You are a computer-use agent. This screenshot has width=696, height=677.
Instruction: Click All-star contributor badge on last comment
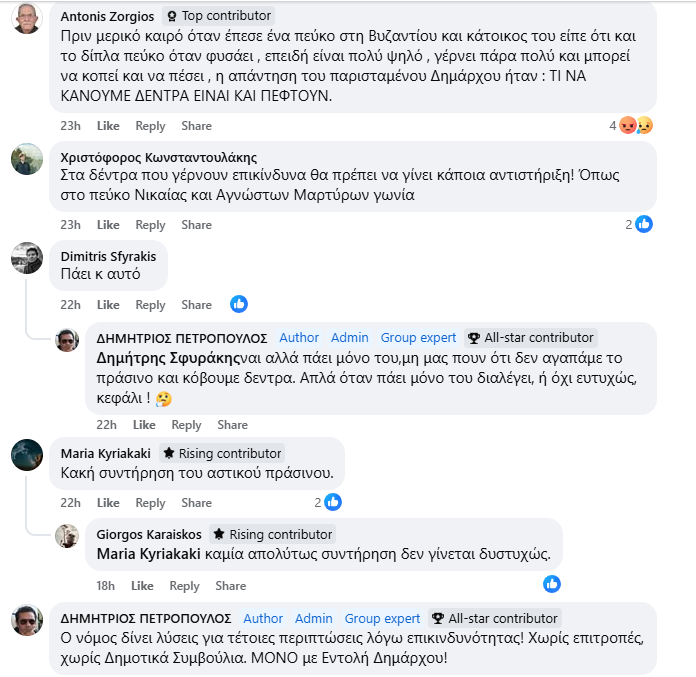coord(494,619)
